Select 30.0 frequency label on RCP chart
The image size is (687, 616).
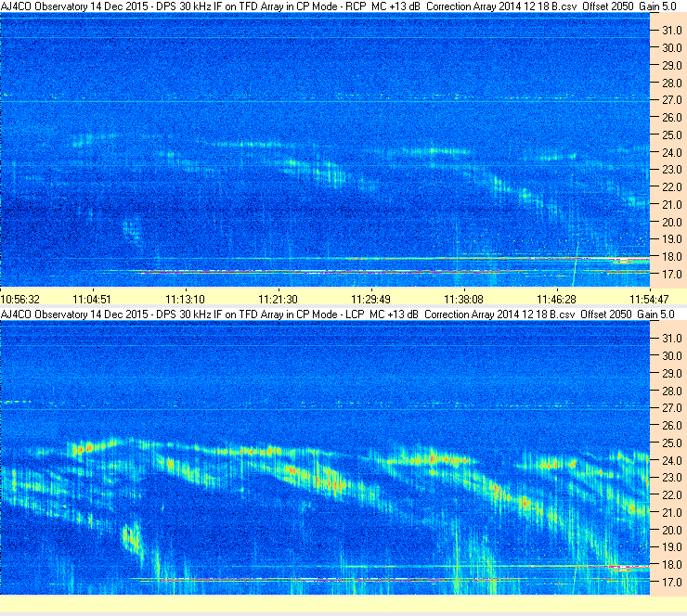click(x=672, y=48)
